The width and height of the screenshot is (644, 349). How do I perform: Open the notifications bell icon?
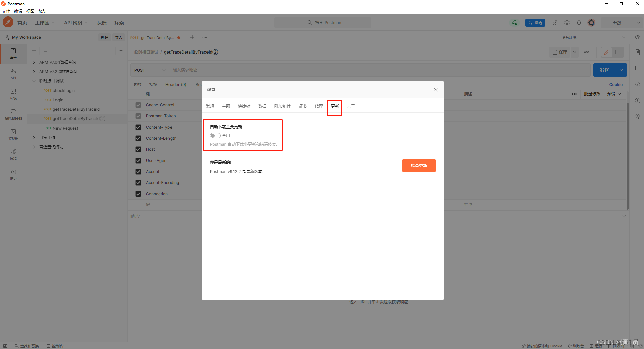(579, 23)
